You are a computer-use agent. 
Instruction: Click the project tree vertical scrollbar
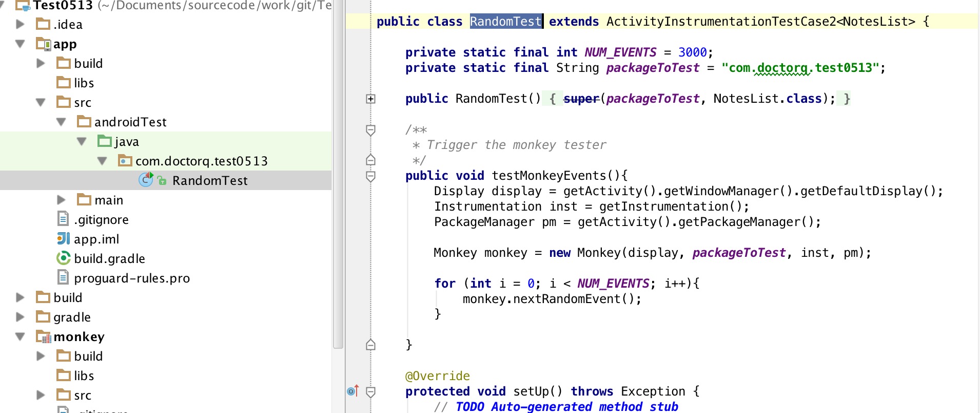338,174
